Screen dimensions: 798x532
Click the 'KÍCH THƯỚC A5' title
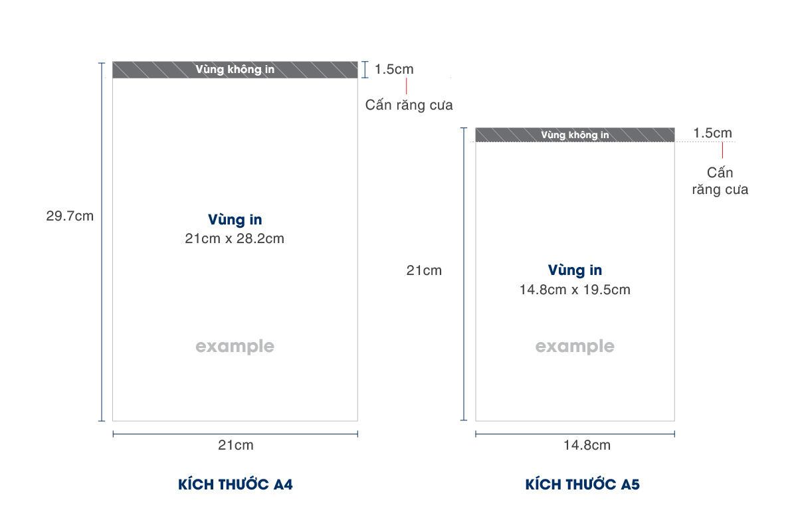pos(582,484)
